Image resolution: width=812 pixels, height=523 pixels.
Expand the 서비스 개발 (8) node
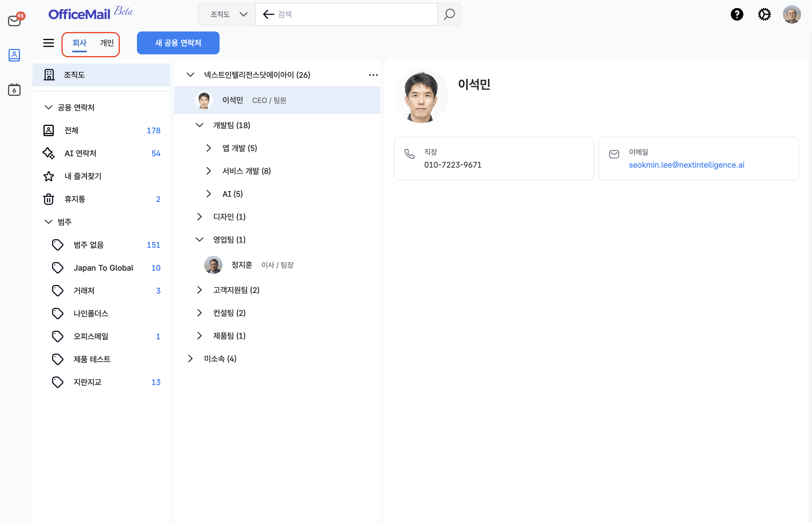pos(209,171)
